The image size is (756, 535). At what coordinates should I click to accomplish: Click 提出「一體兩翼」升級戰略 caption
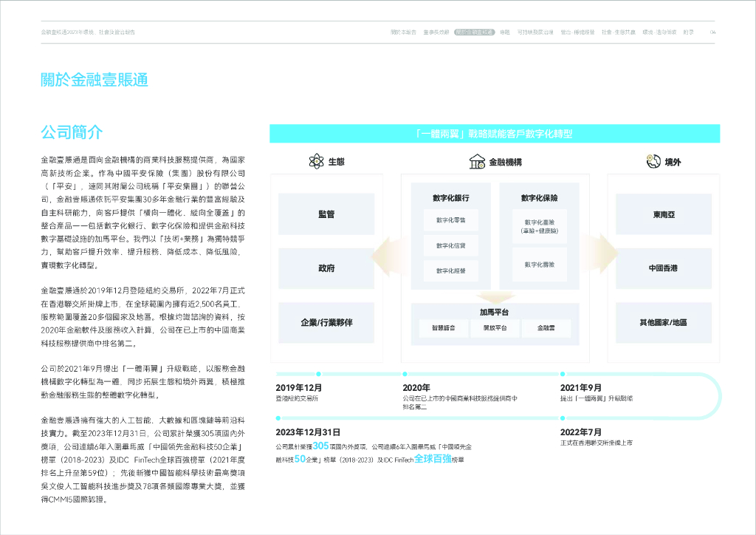(597, 398)
